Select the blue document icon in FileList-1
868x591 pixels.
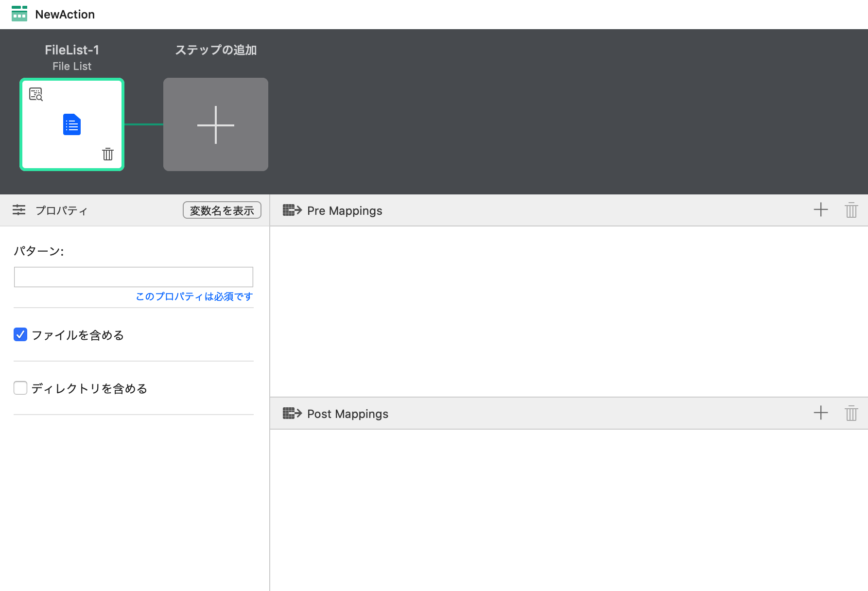pyautogui.click(x=71, y=125)
